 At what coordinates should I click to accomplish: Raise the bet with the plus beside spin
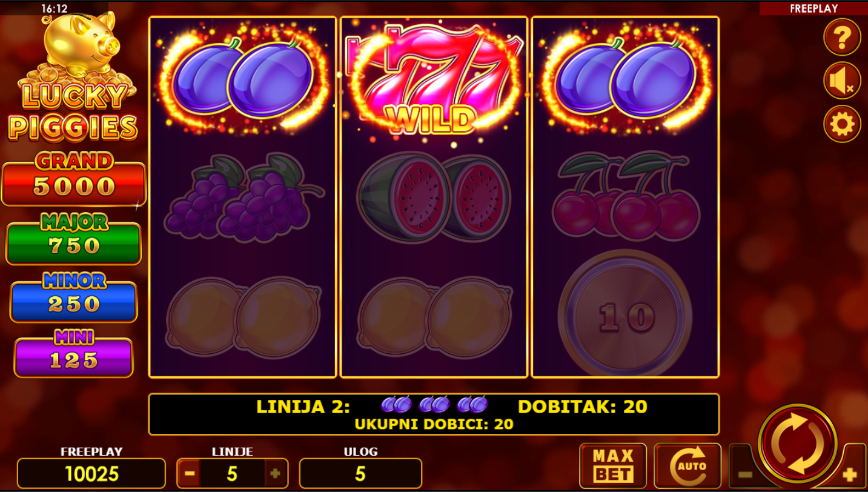pos(852,474)
